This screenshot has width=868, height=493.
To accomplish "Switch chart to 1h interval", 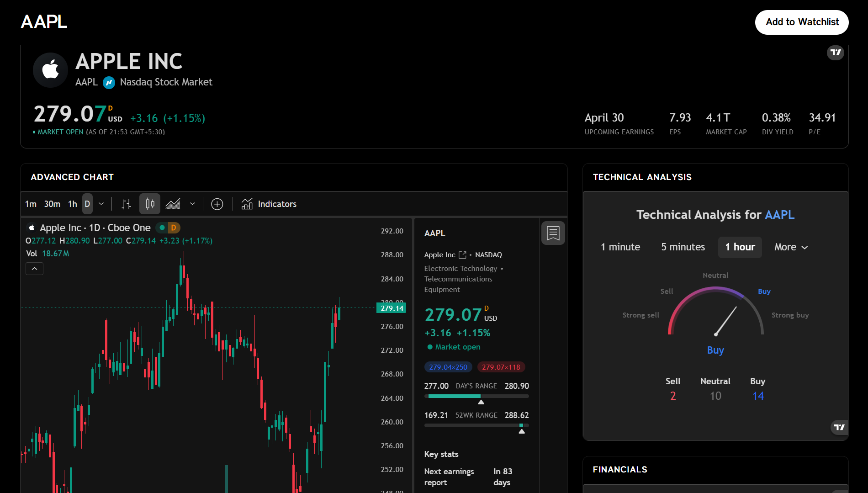I will click(x=73, y=204).
